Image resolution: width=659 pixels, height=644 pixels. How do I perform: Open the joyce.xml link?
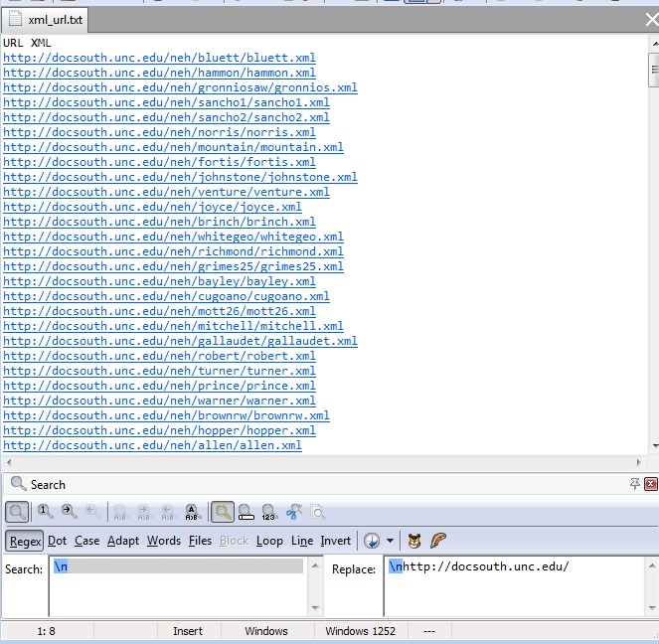pyautogui.click(x=152, y=207)
